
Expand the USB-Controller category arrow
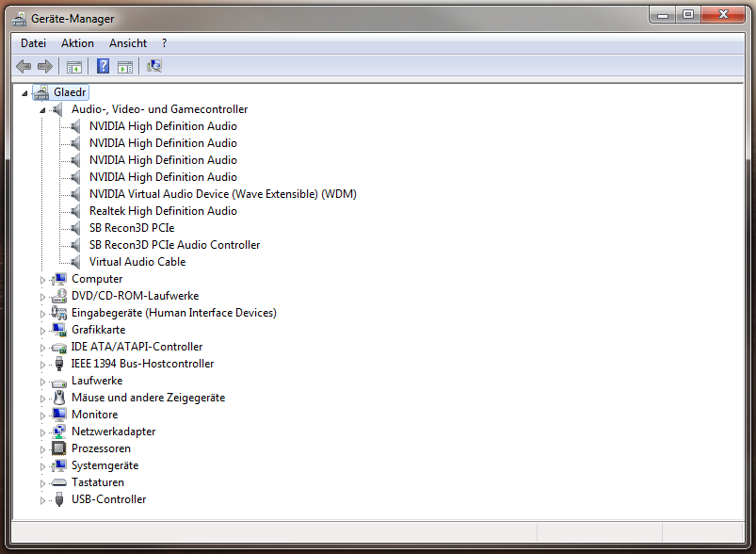coord(42,500)
